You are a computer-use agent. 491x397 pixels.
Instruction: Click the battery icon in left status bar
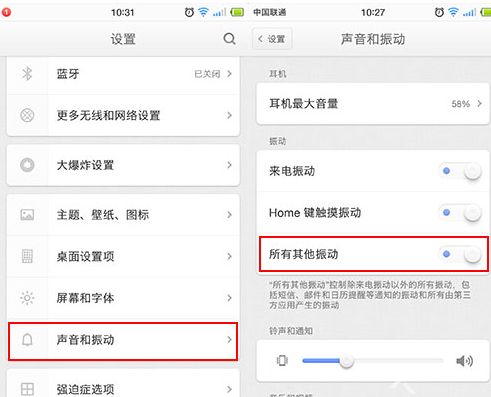click(x=237, y=13)
